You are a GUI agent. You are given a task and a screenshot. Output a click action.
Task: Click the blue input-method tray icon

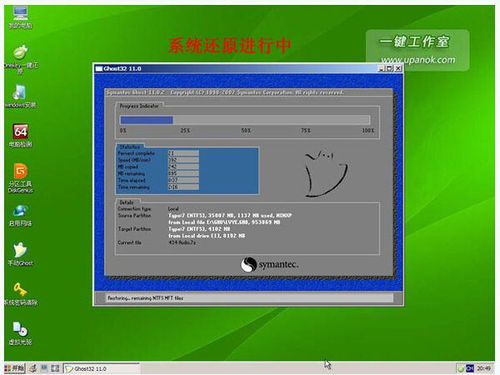[x=470, y=368]
